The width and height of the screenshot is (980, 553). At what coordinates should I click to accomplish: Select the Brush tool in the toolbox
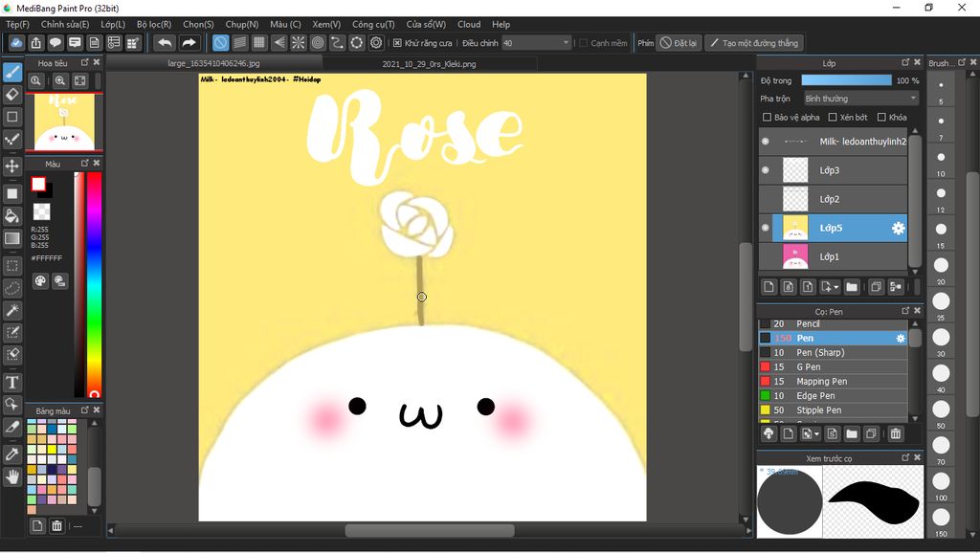coord(11,73)
